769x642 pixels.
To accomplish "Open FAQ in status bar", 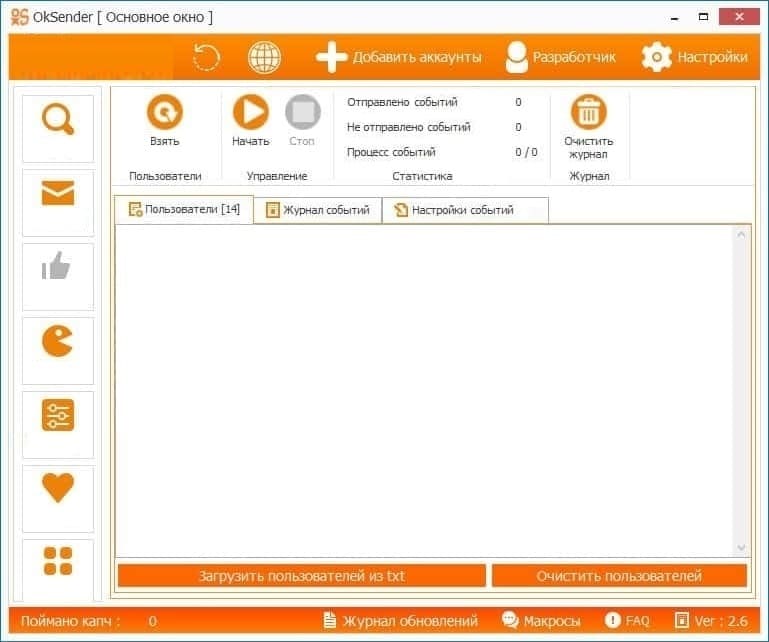I will pyautogui.click(x=627, y=621).
